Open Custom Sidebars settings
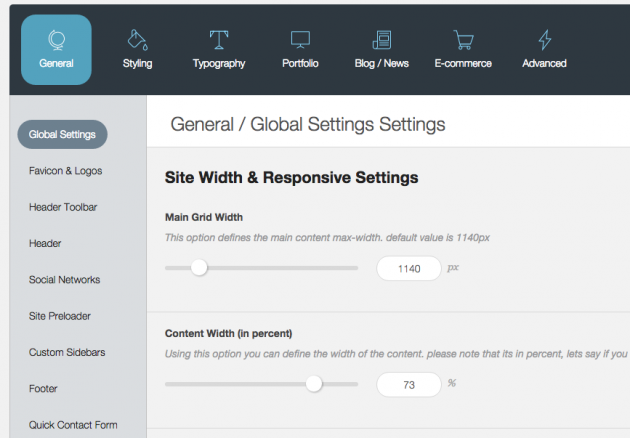Image resolution: width=630 pixels, height=438 pixels. 67,352
